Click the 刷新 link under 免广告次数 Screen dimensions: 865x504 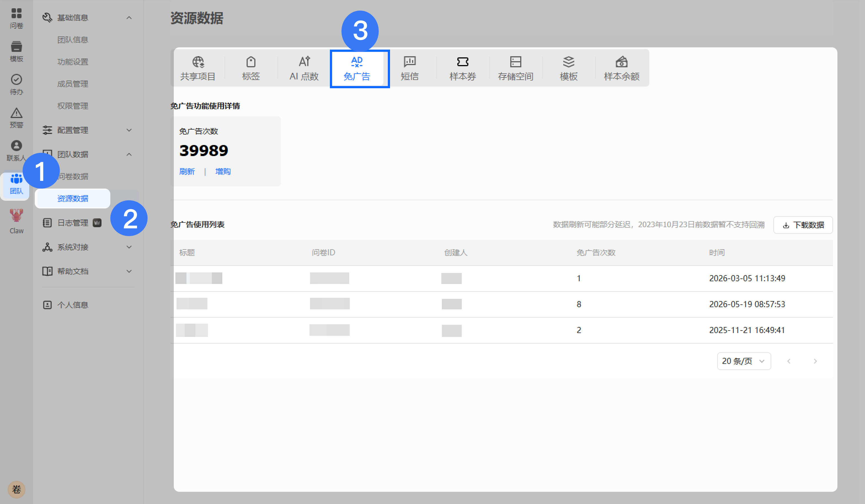(187, 171)
